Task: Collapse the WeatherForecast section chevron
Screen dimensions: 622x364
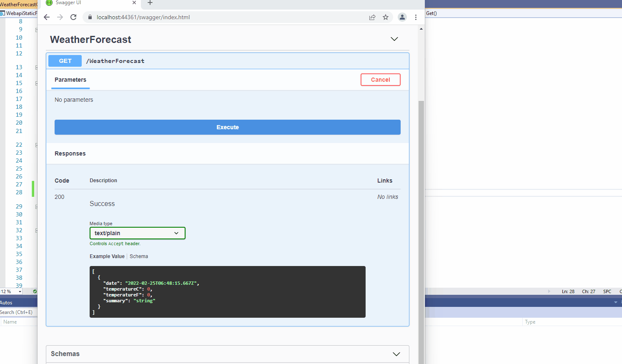Action: [x=394, y=39]
